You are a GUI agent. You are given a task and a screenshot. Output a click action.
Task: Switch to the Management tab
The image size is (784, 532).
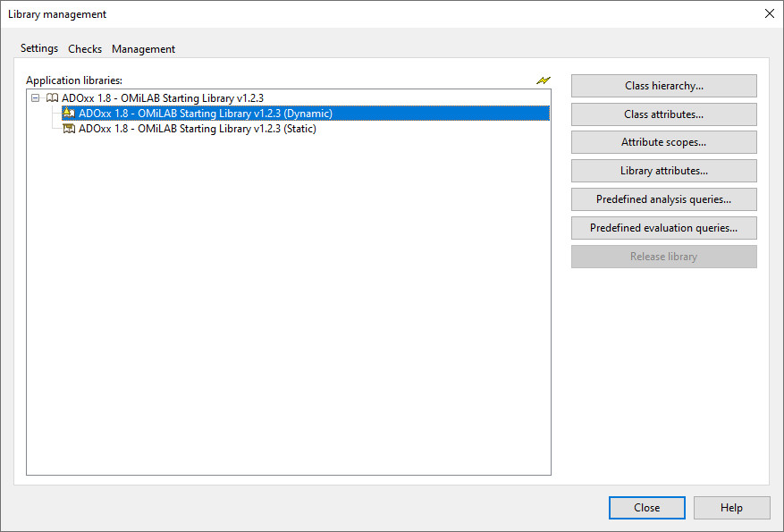(144, 49)
